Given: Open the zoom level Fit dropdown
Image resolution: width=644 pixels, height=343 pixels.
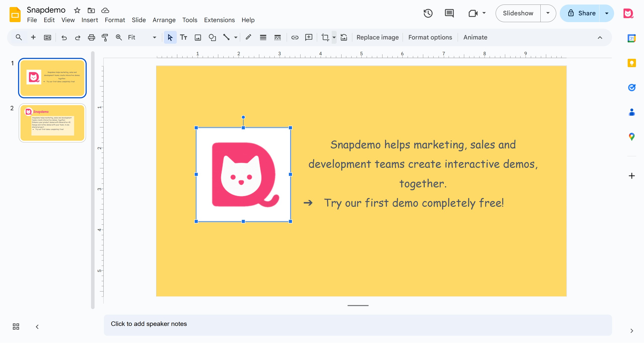Looking at the screenshot, I should pyautogui.click(x=142, y=37).
